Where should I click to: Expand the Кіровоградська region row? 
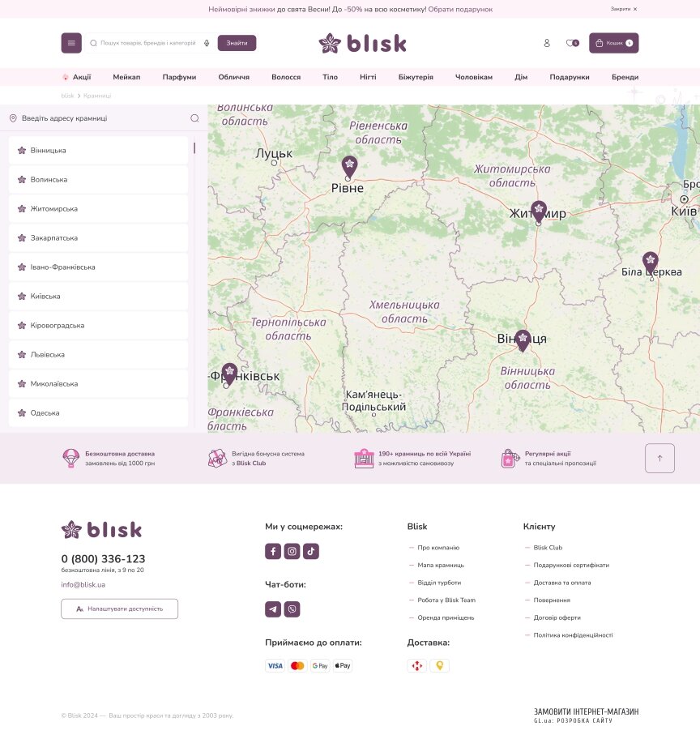coord(98,326)
